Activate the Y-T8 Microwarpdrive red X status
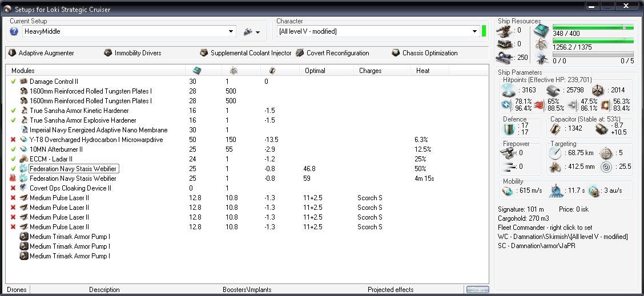This screenshot has height=296, width=644. click(13, 140)
